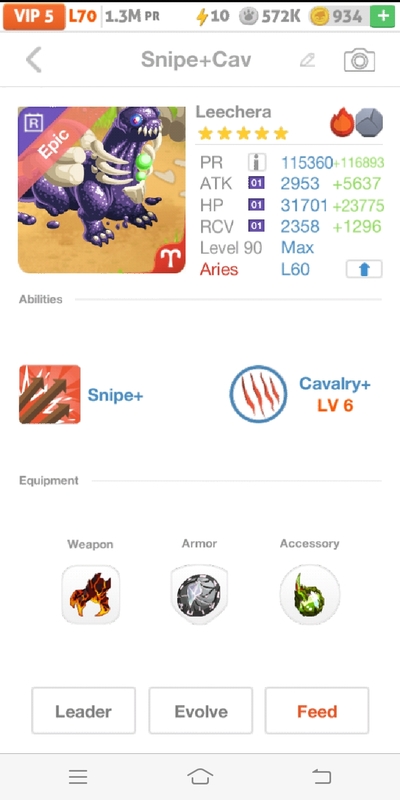This screenshot has height=800, width=400.
Task: Go to Android home screen
Action: [200, 777]
